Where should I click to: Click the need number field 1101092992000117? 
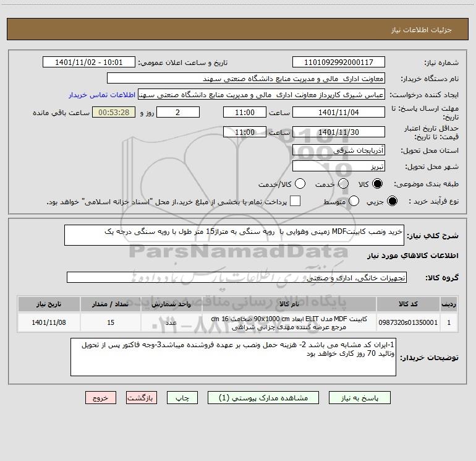(339, 62)
